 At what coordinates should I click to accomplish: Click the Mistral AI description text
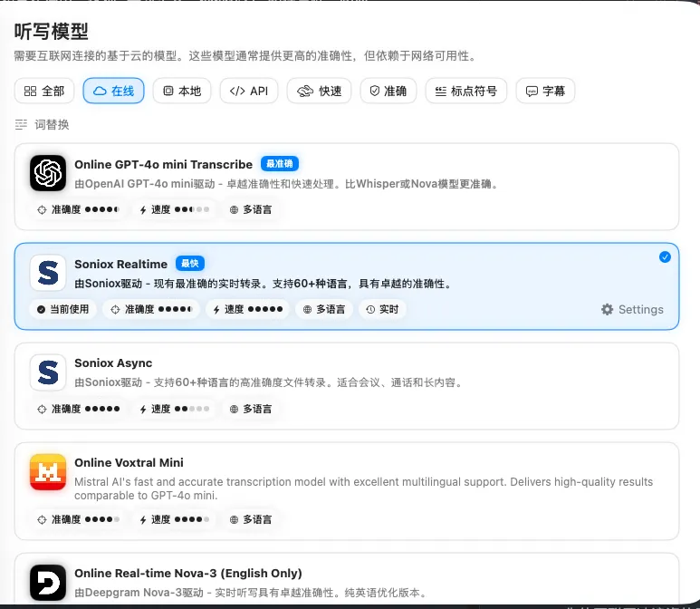point(363,488)
